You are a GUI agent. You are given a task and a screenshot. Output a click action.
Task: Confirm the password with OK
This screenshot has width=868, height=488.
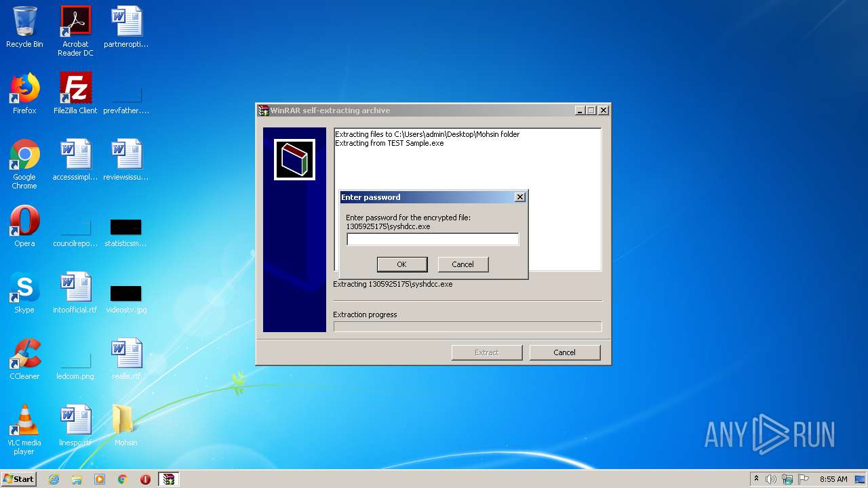pyautogui.click(x=402, y=264)
